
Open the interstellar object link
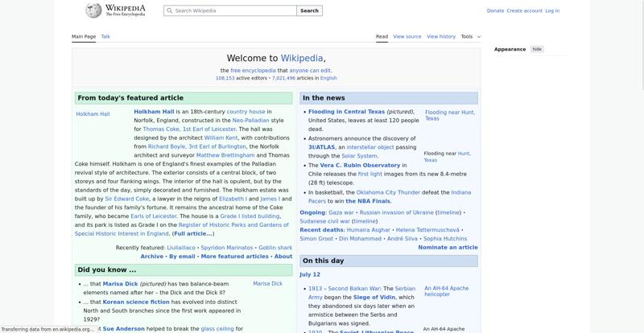[x=370, y=147]
